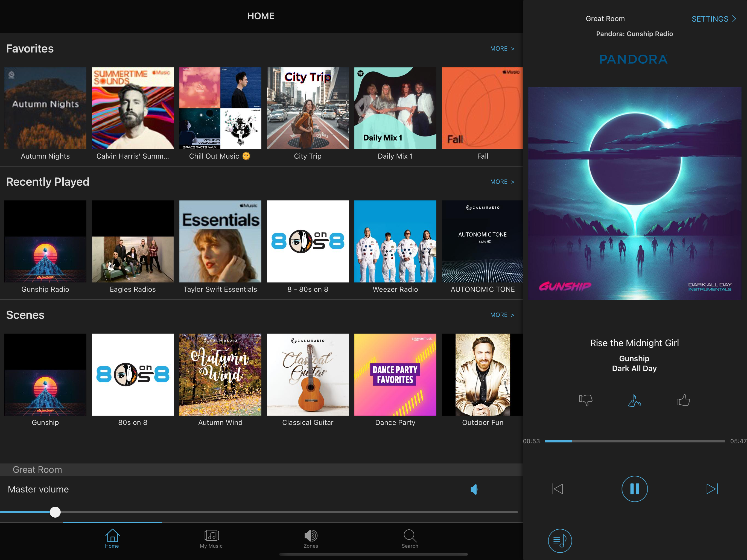
Task: Show more Favorites
Action: 502,49
